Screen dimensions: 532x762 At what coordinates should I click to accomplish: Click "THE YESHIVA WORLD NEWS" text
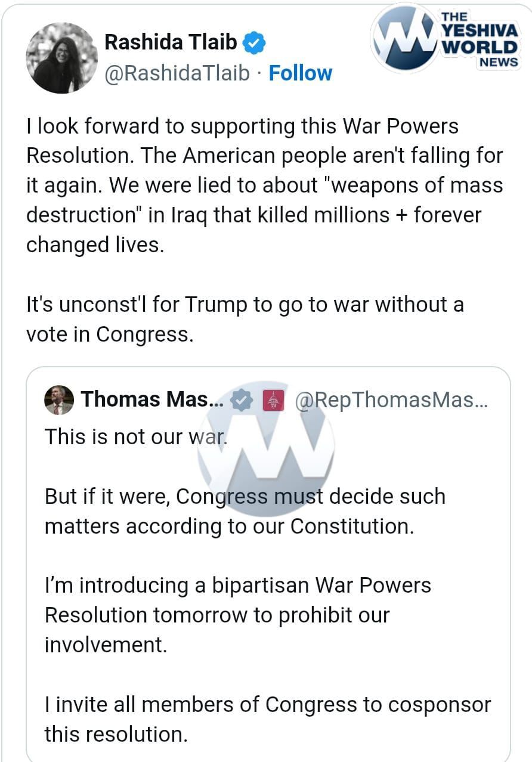480,39
